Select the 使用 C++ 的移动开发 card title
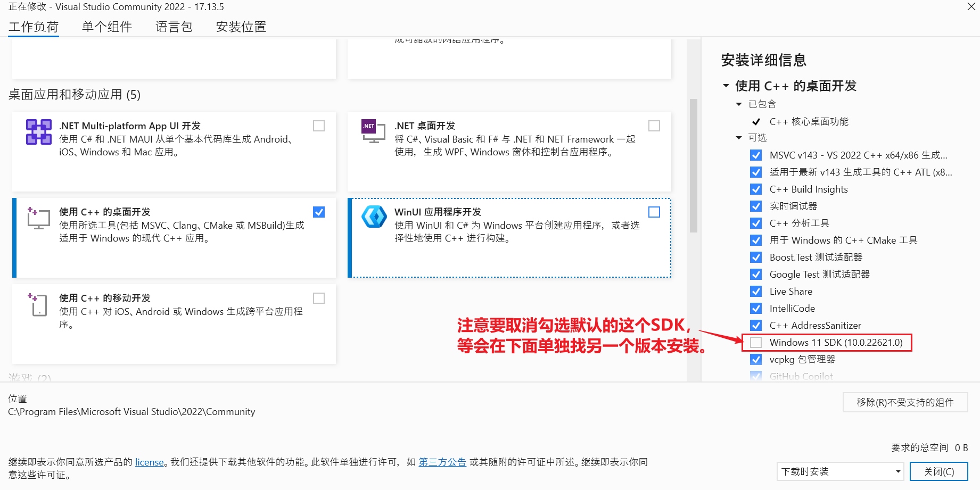This screenshot has width=980, height=490. (x=105, y=298)
